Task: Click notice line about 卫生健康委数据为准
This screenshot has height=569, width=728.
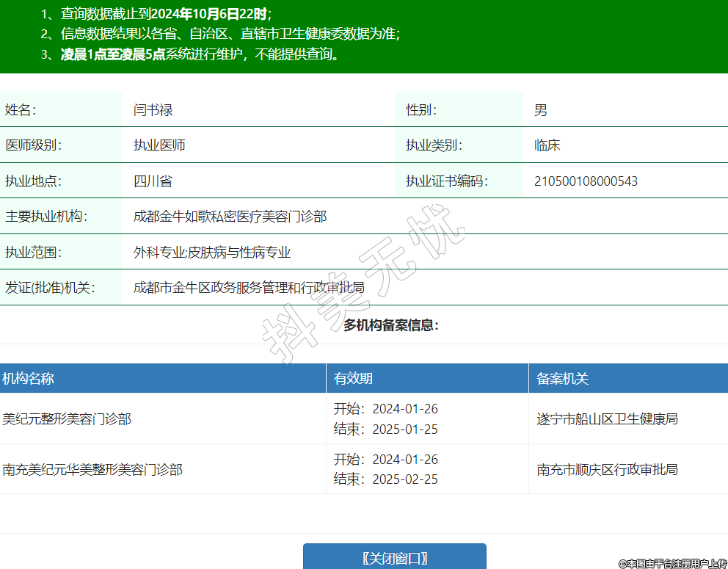Action: click(221, 34)
